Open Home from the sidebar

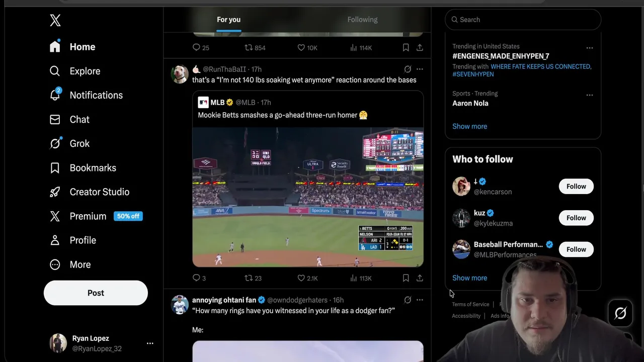pos(72,47)
